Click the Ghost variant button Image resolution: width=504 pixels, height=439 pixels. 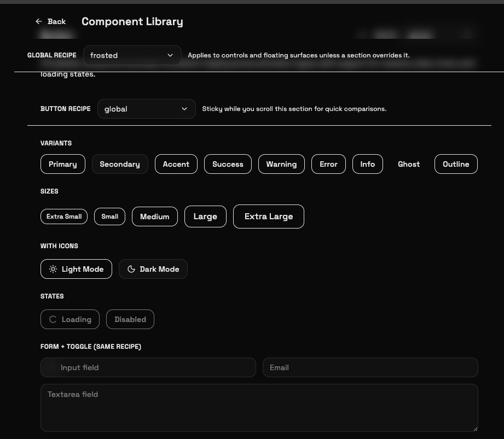[408, 164]
